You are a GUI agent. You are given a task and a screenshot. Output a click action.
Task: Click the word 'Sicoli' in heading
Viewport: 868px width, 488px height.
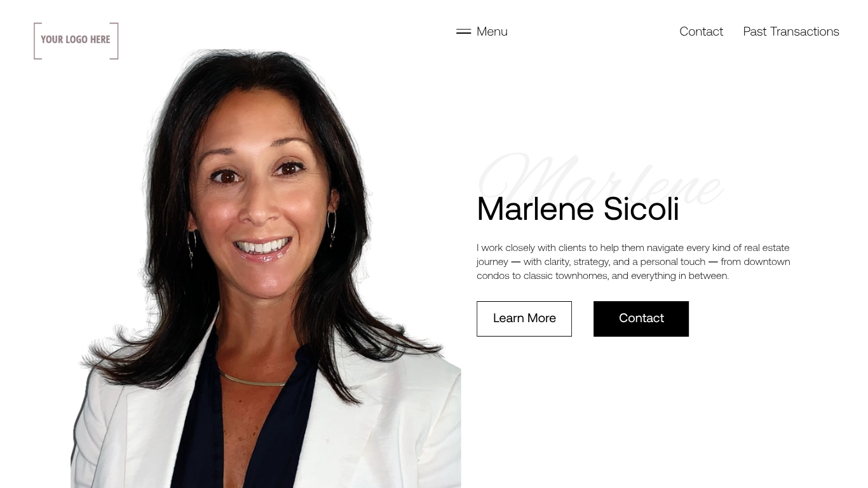(641, 209)
